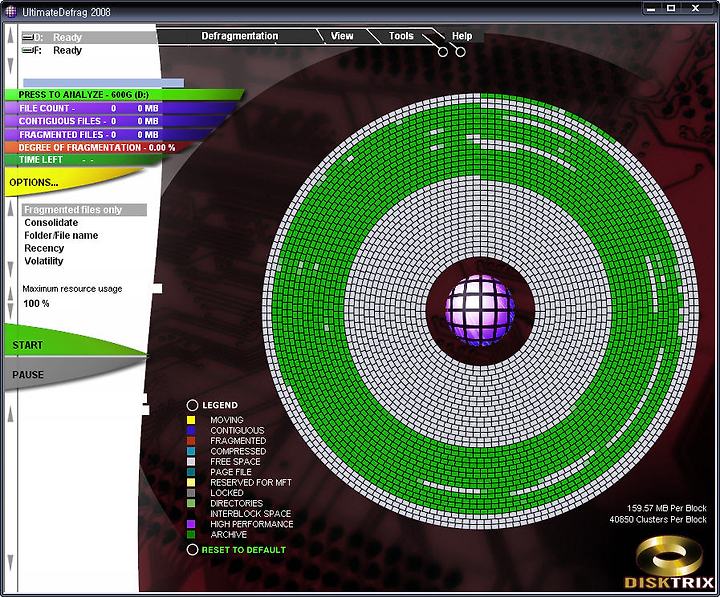Select the Folder/File name method

61,236
